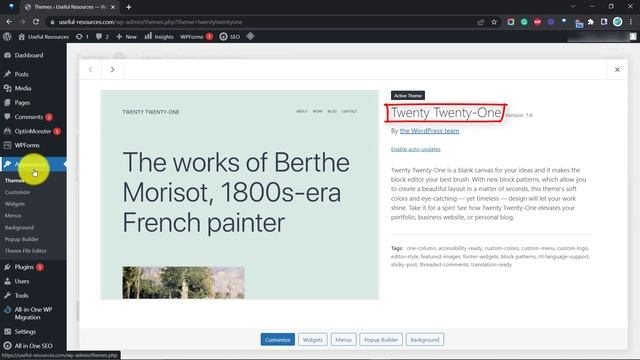
Task: Open Media library from sidebar
Action: tap(23, 88)
